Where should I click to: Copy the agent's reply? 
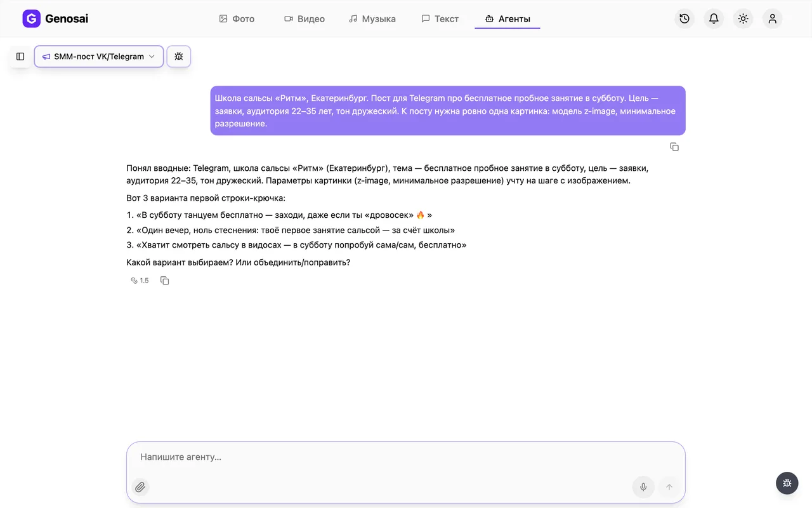click(165, 281)
